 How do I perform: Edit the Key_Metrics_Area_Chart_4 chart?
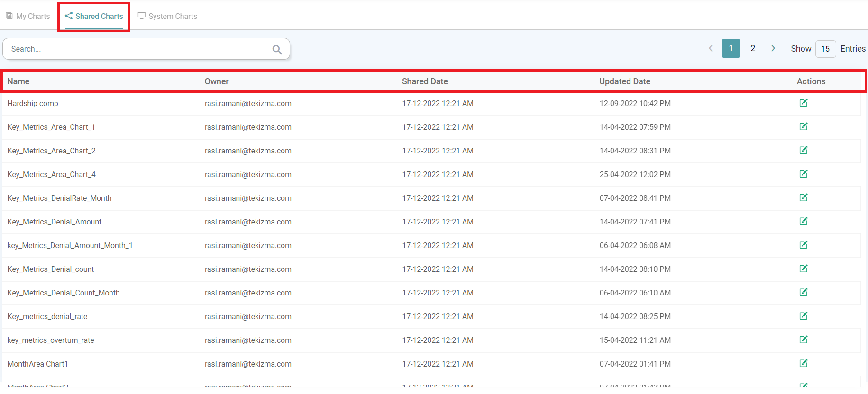click(803, 174)
